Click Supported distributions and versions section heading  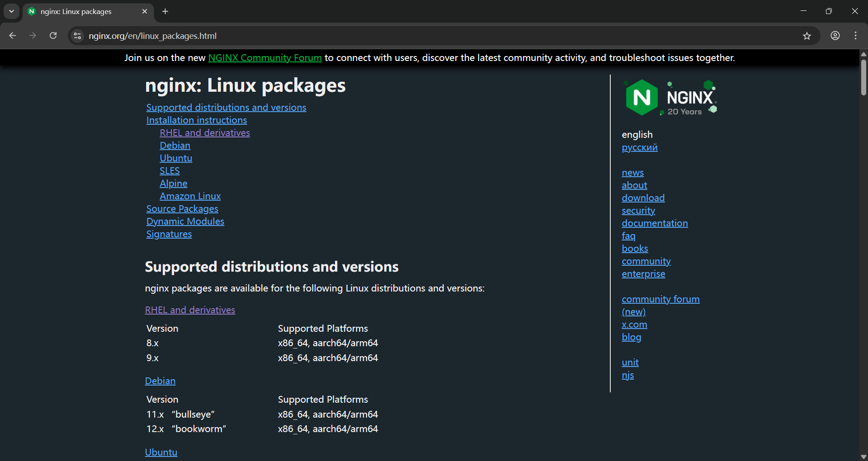click(x=272, y=267)
